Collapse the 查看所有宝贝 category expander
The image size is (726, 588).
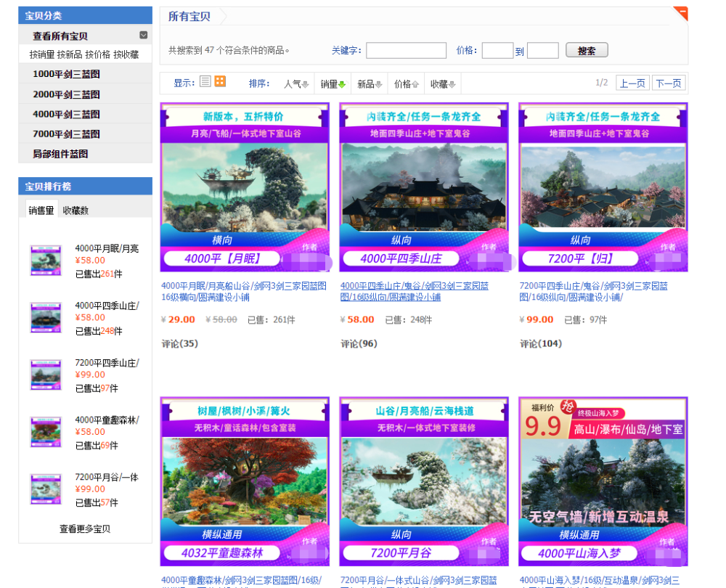(144, 35)
